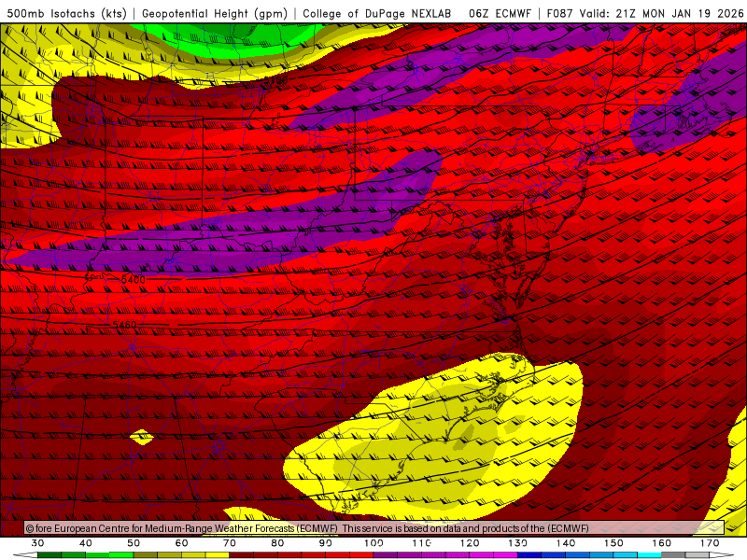Click the 60 label on the color scale
This screenshot has height=560, width=747.
[181, 543]
